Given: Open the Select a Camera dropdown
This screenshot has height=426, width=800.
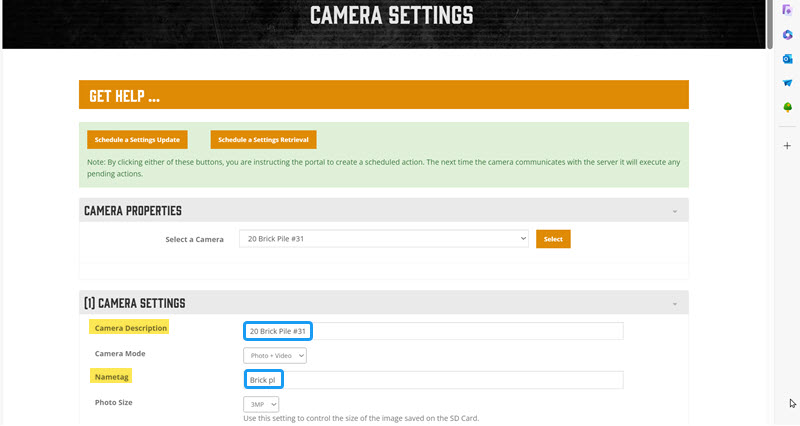Looking at the screenshot, I should pos(384,239).
